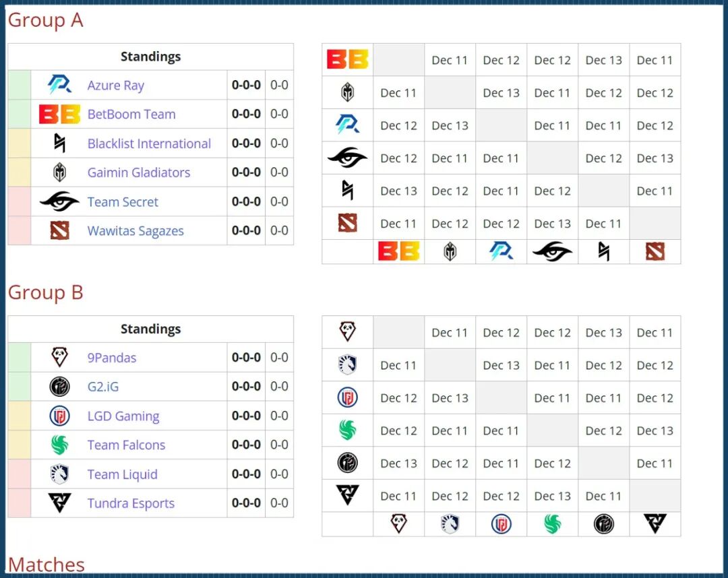The width and height of the screenshot is (728, 578).
Task: Click the Team Secret link
Action: pos(123,202)
